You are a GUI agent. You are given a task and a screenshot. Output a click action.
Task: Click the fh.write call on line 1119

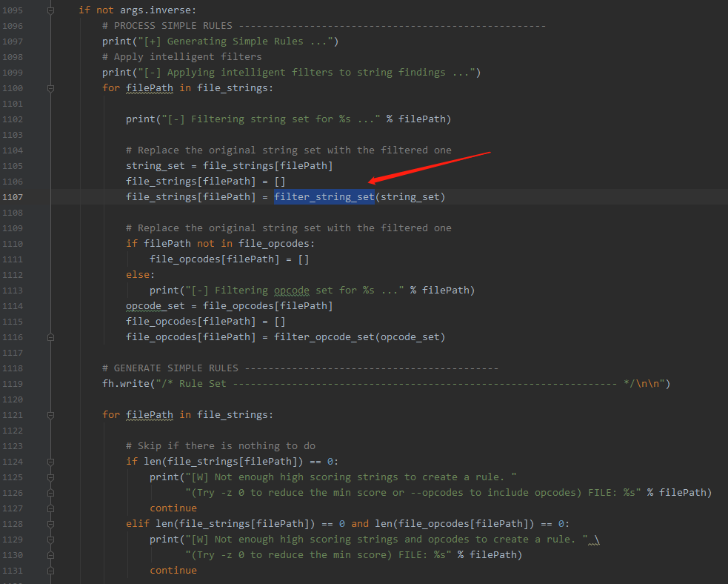tap(126, 383)
